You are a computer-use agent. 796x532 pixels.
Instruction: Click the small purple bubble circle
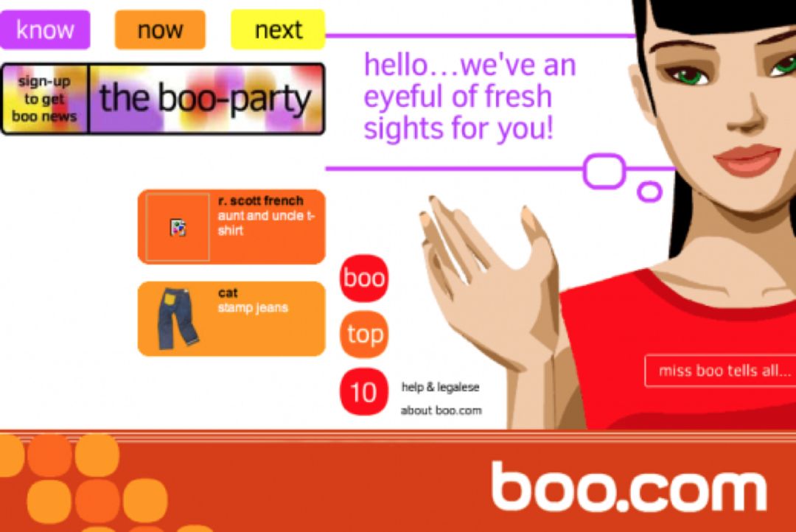coord(649,192)
